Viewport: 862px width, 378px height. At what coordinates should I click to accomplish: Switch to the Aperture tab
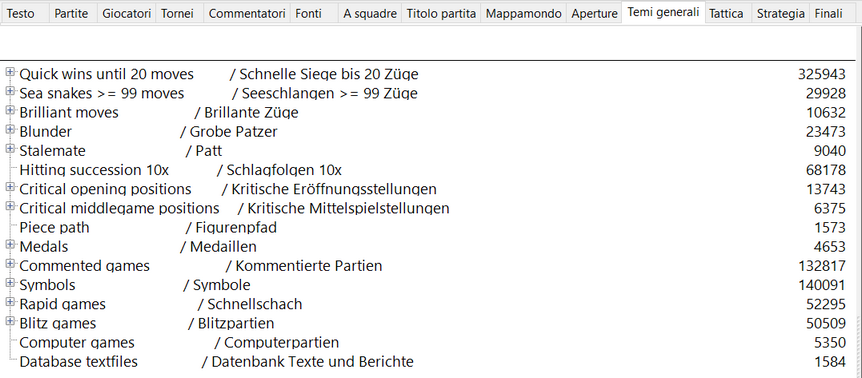tap(595, 14)
